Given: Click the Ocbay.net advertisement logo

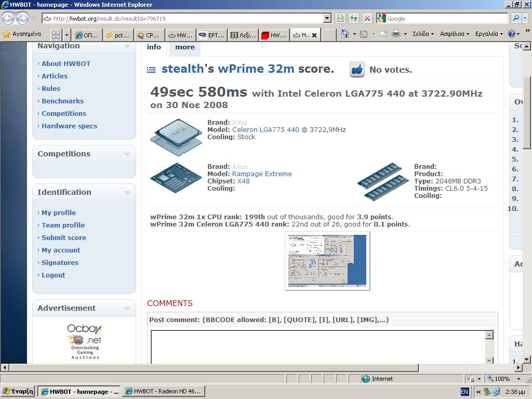Looking at the screenshot, I should (85, 341).
